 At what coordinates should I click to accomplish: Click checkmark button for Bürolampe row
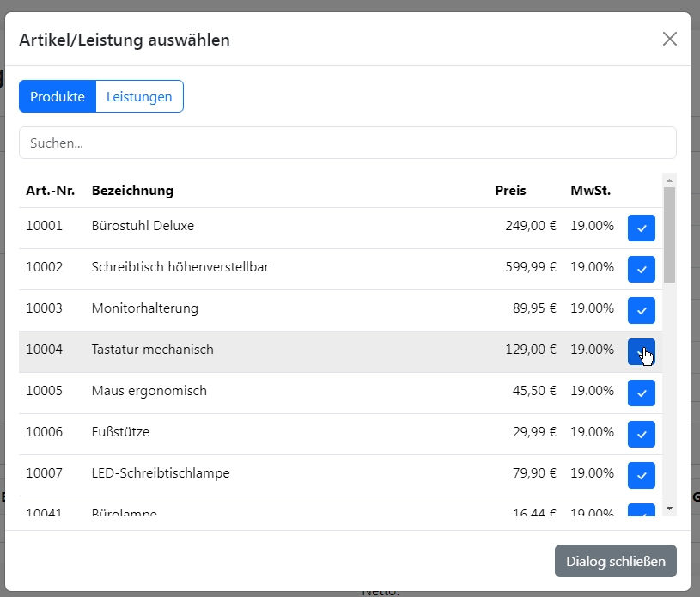[x=641, y=511]
